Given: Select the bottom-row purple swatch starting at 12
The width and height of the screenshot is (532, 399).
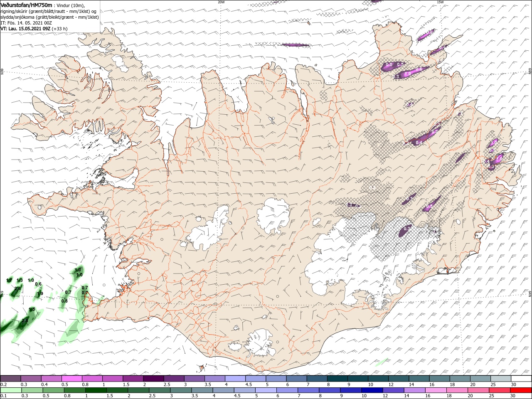Looking at the screenshot, I should 393,390.
